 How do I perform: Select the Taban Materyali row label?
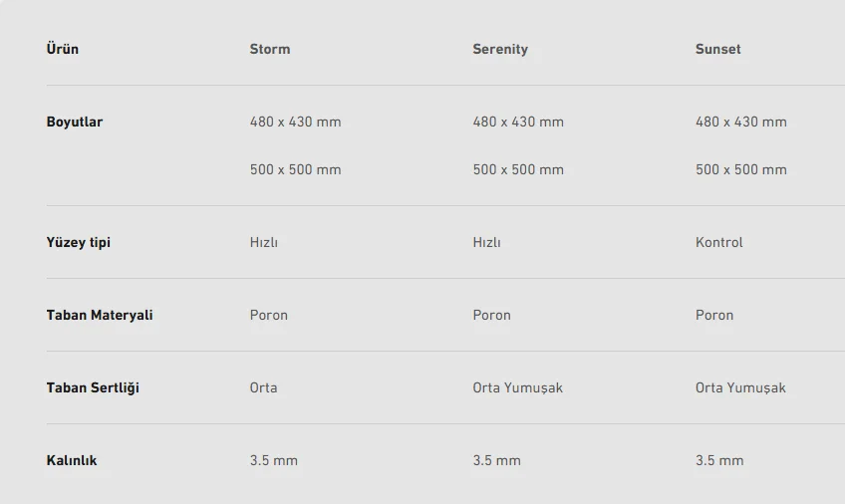100,315
